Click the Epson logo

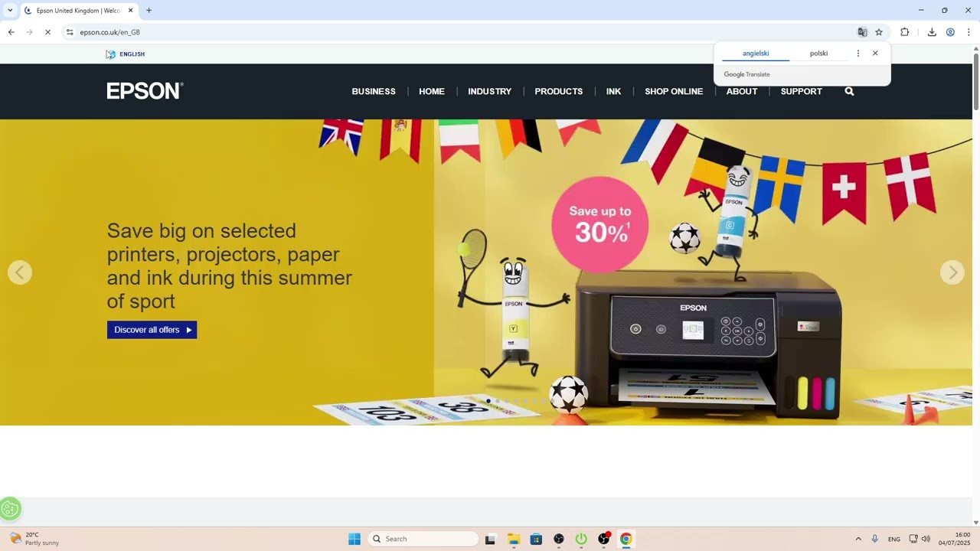pyautogui.click(x=145, y=91)
